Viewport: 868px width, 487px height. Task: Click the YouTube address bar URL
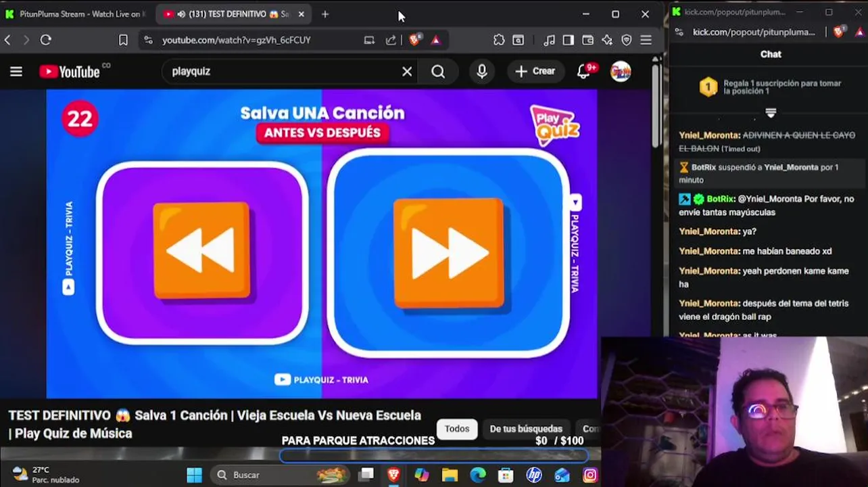(x=237, y=40)
